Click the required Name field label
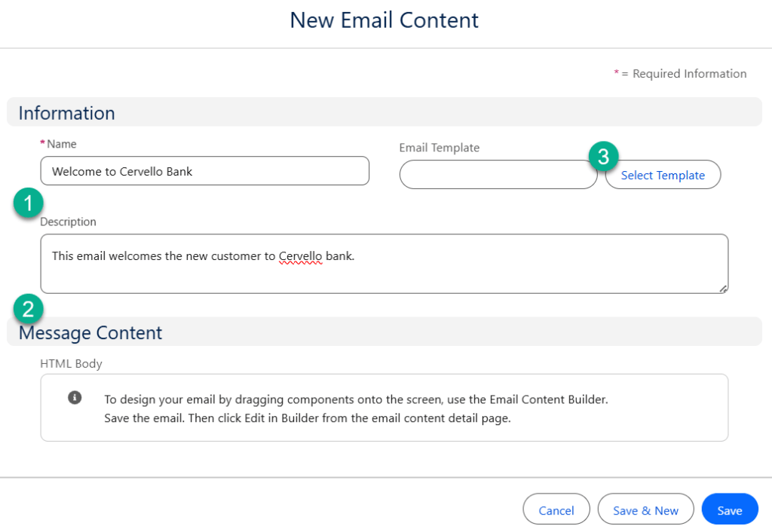This screenshot has height=532, width=772. pyautogui.click(x=61, y=144)
